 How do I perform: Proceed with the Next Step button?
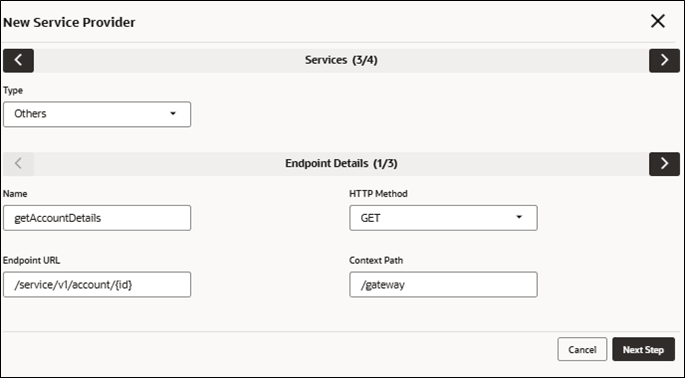[643, 349]
